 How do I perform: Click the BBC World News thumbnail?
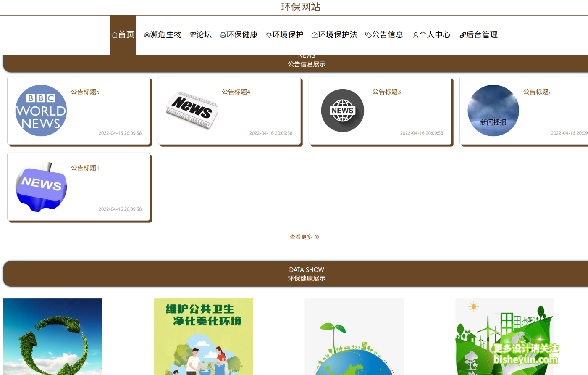point(41,110)
